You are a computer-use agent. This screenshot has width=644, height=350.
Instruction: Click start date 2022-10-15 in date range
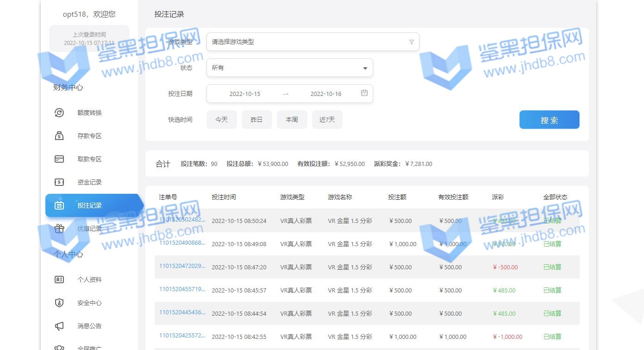coord(245,94)
